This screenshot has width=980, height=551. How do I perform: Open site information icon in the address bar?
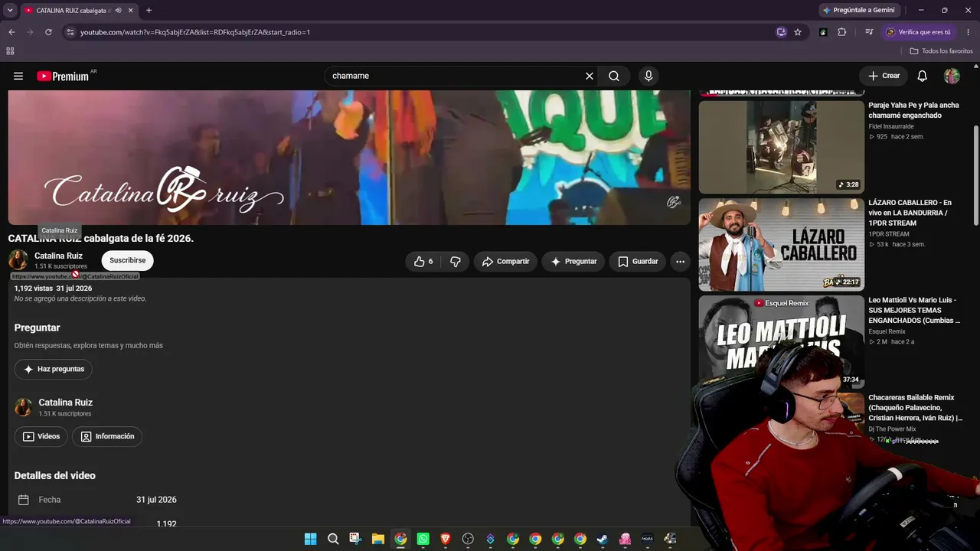pyautogui.click(x=70, y=32)
